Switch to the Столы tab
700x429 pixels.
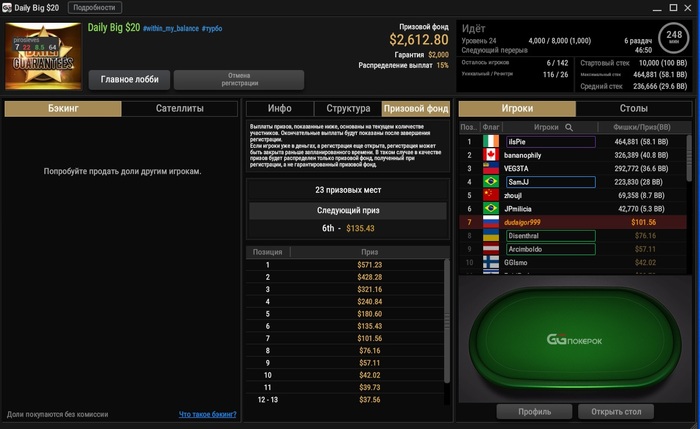633,108
